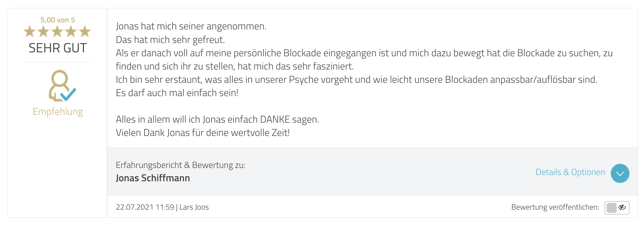This screenshot has height=225, width=644.
Task: Click the 5,00 von 5 score text
Action: pyautogui.click(x=58, y=20)
